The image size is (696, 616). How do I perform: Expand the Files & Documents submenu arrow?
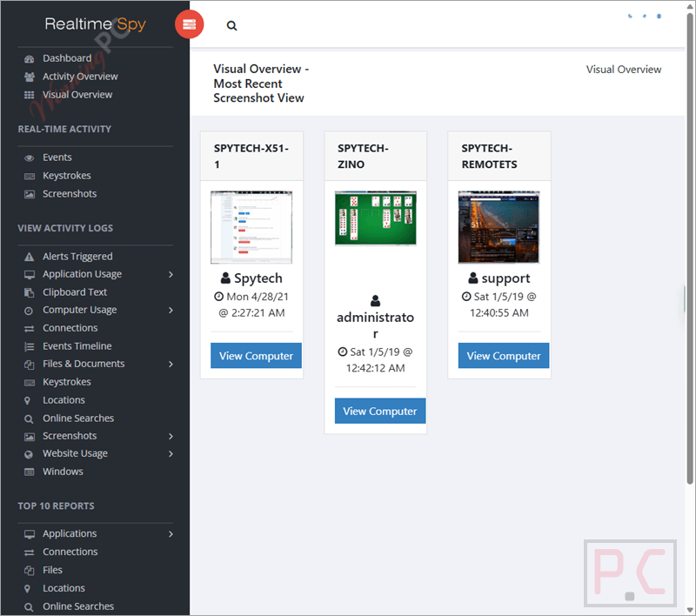[x=171, y=365]
